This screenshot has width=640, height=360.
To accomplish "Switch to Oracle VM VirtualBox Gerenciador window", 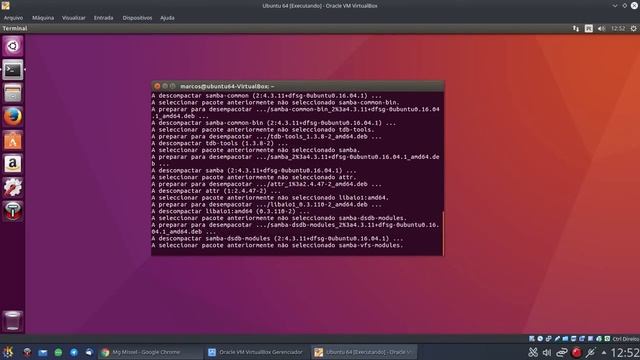I will tap(256, 352).
